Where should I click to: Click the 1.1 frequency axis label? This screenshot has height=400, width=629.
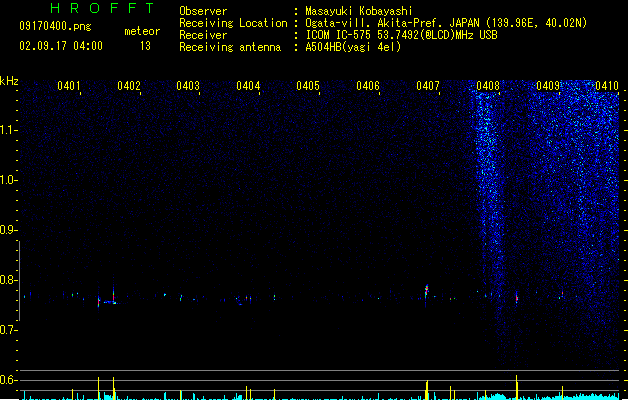click(x=8, y=130)
